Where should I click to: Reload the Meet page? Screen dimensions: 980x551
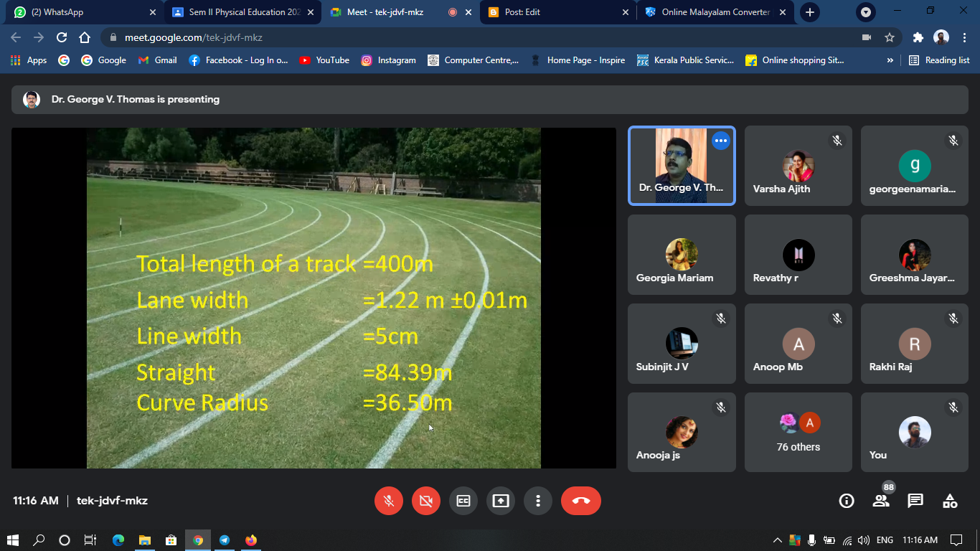pos(62,37)
